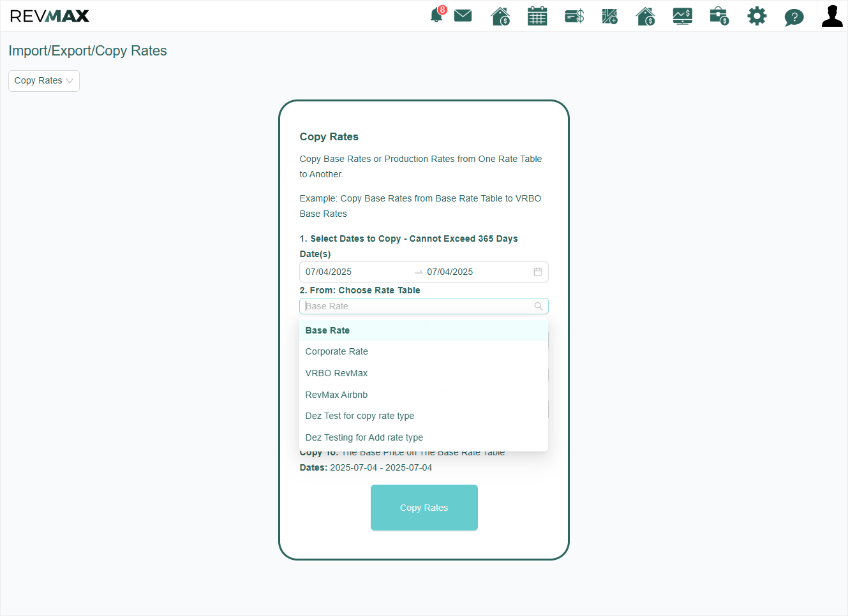Click the date range calendar icon
848x616 pixels.
point(538,272)
